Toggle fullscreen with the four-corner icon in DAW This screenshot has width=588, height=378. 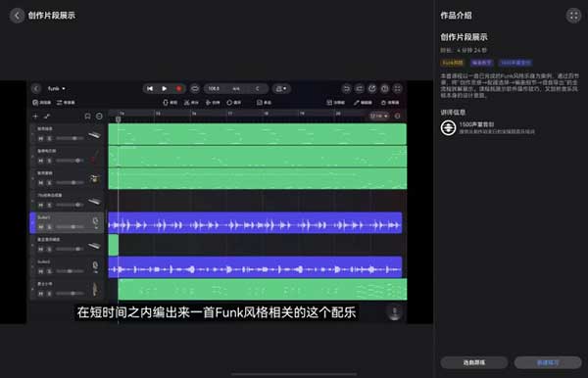[398, 88]
